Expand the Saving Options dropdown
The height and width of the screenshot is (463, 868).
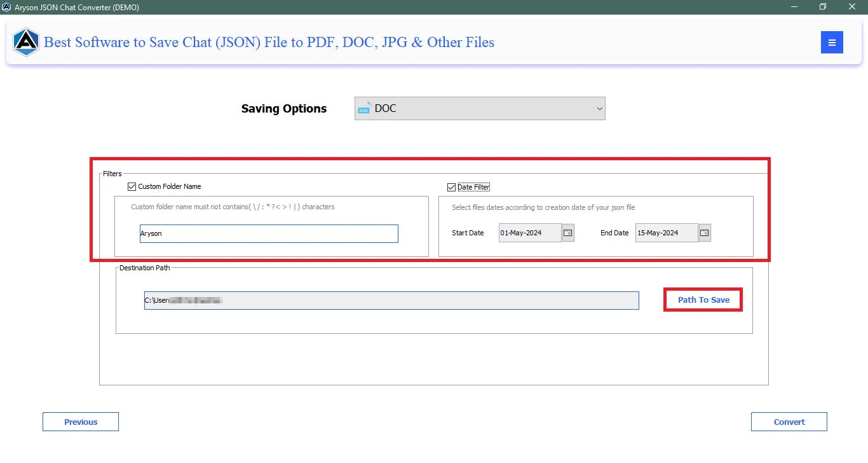click(x=480, y=108)
